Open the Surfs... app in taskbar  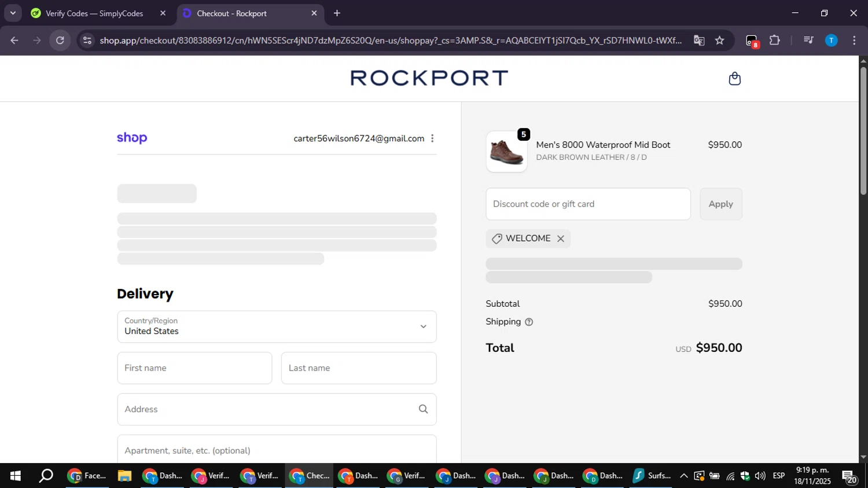point(652,476)
